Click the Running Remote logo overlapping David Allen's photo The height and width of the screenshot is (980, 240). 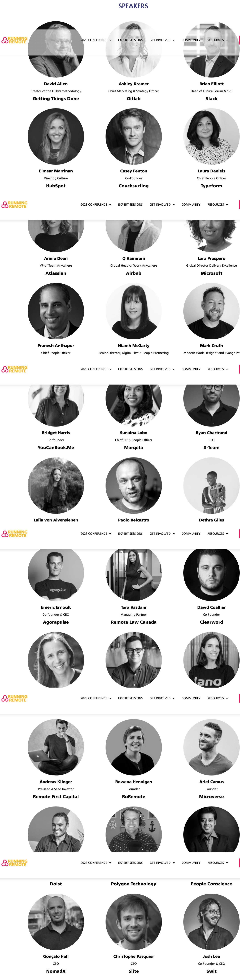(x=14, y=40)
